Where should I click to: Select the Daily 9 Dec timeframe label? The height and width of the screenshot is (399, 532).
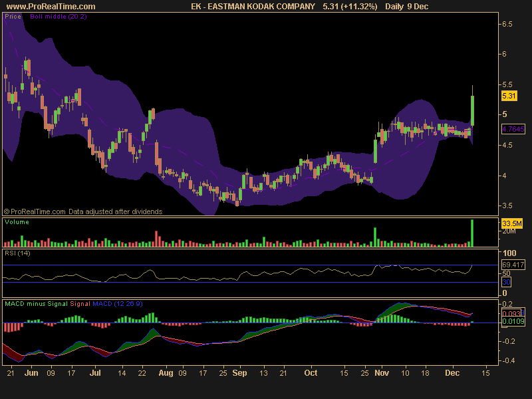(406, 7)
